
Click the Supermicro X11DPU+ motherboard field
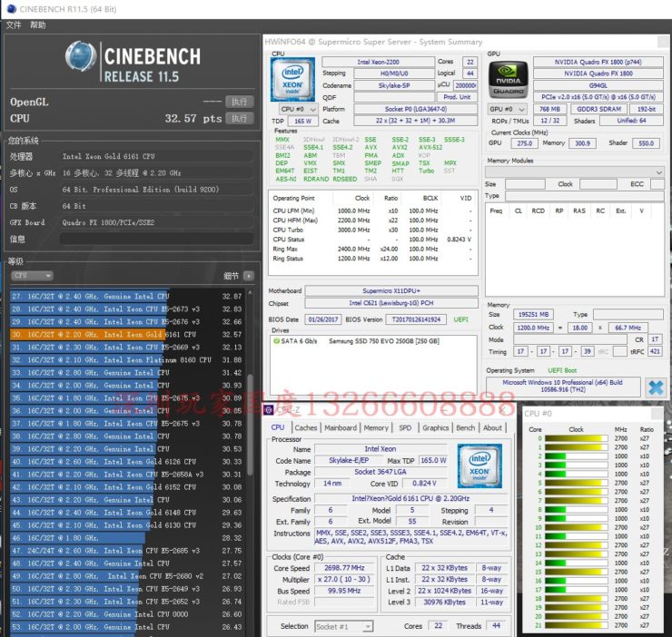[391, 291]
